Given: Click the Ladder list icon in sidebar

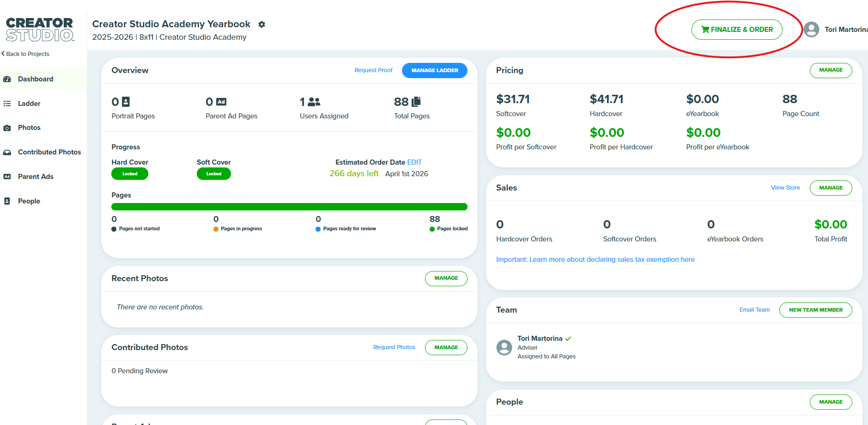Looking at the screenshot, I should pos(7,104).
